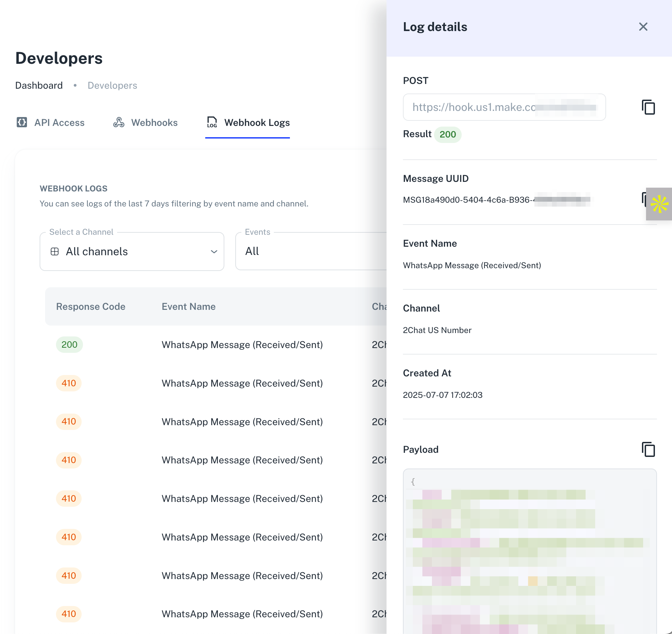Screen dimensions: 672x634
Task: Click the Log details panel title
Action: (x=435, y=27)
